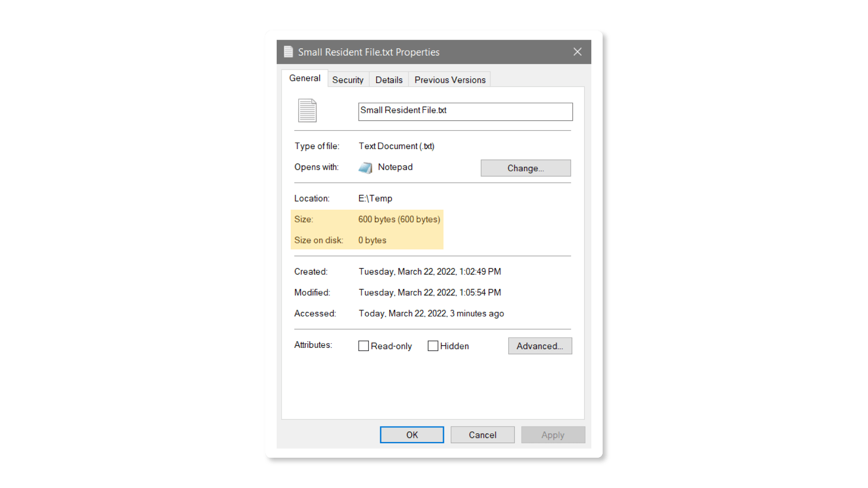This screenshot has width=868, height=488.
Task: Switch to the Security tab
Action: tap(348, 80)
